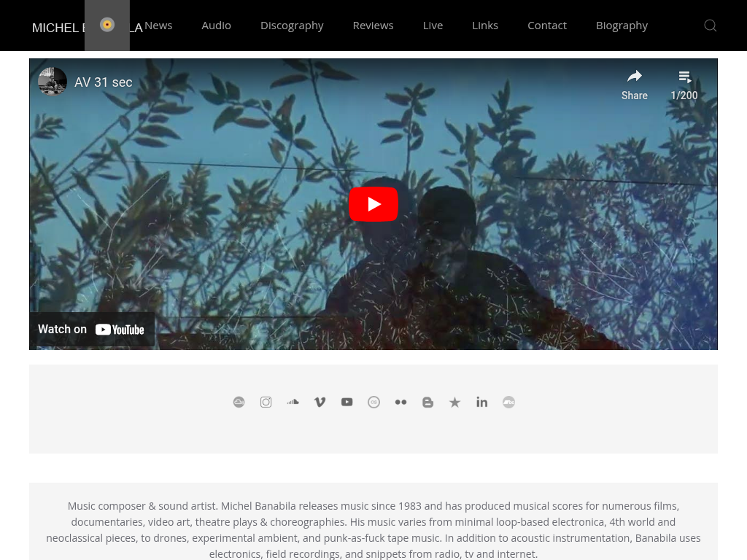Click the YouTube social icon
Screen dimensions: 747x560
347,402
